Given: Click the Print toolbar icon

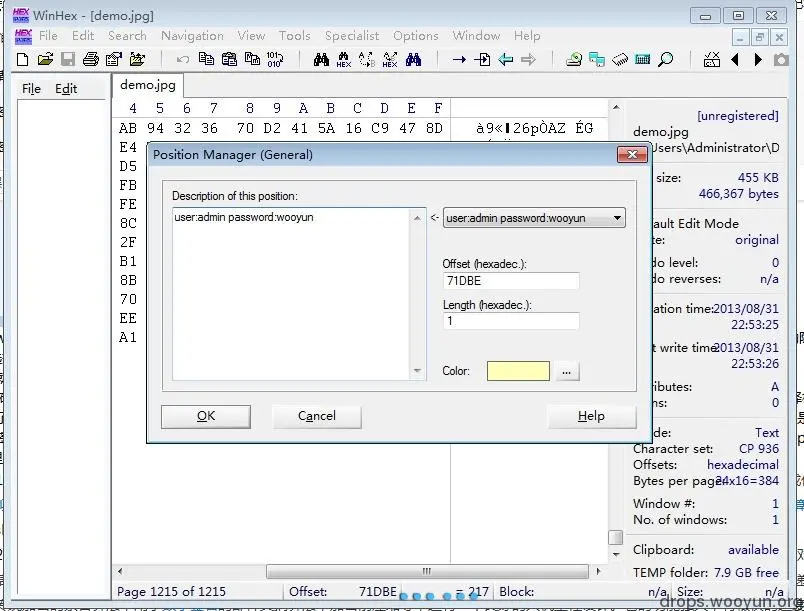Looking at the screenshot, I should [x=91, y=59].
